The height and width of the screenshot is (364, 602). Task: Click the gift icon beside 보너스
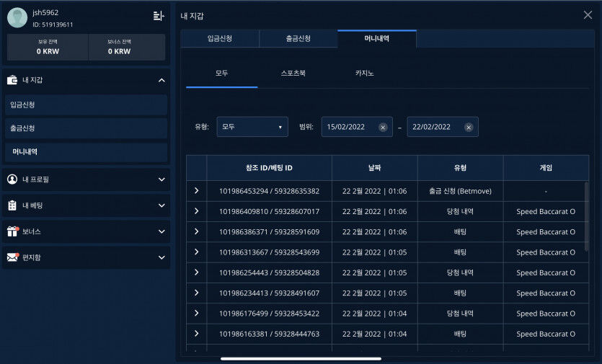point(13,231)
